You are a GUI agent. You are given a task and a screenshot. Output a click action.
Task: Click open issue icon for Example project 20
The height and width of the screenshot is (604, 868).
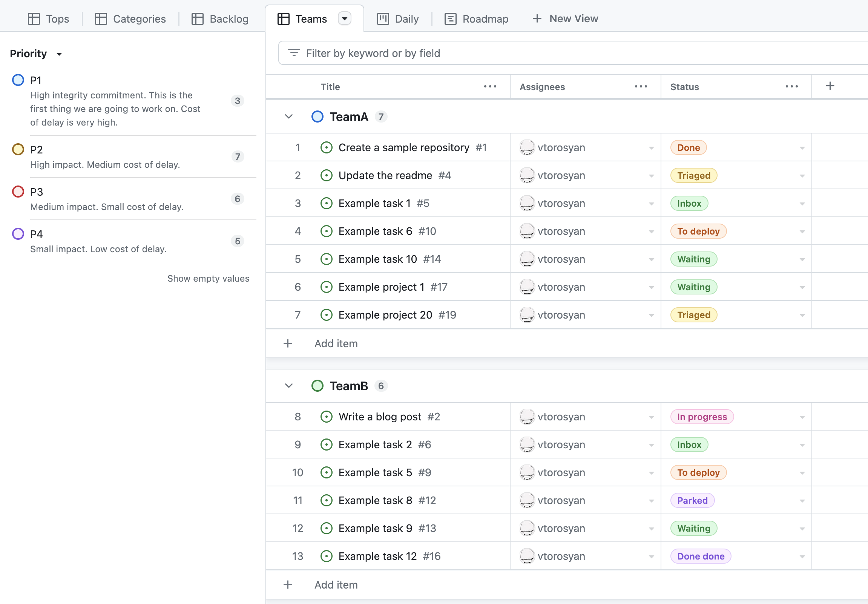coord(326,315)
